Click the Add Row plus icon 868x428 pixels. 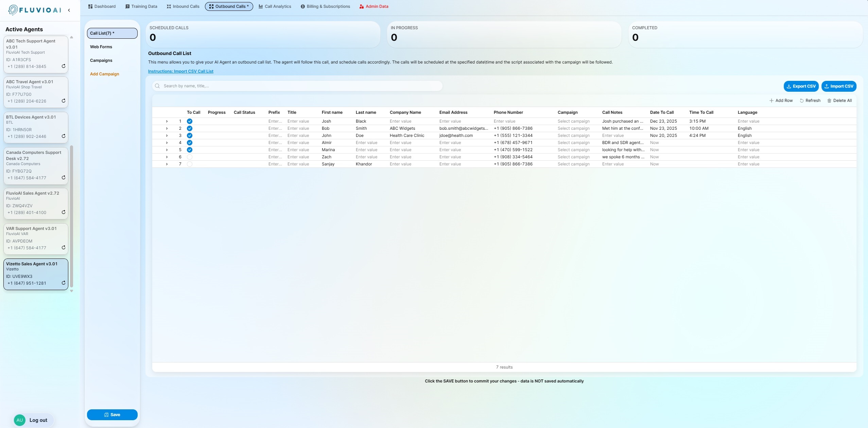pyautogui.click(x=771, y=101)
